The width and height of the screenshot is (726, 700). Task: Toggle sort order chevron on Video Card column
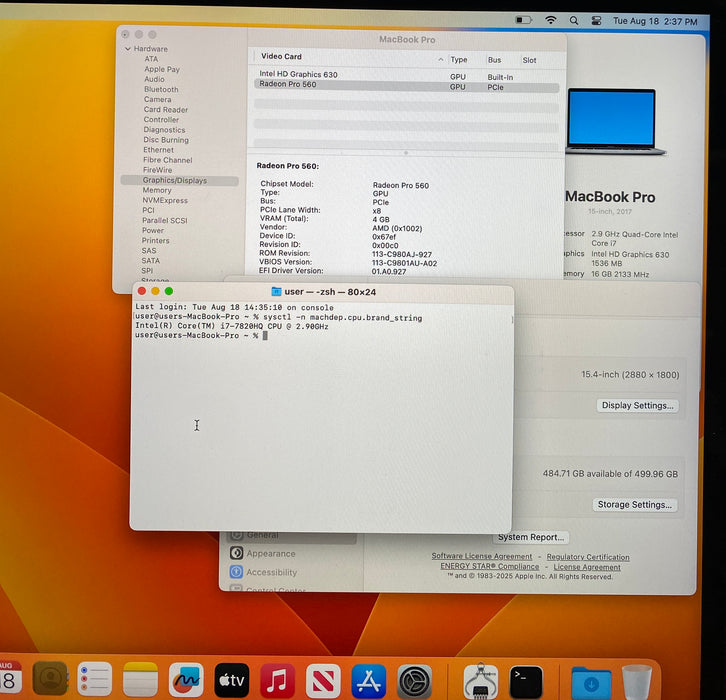(x=440, y=59)
